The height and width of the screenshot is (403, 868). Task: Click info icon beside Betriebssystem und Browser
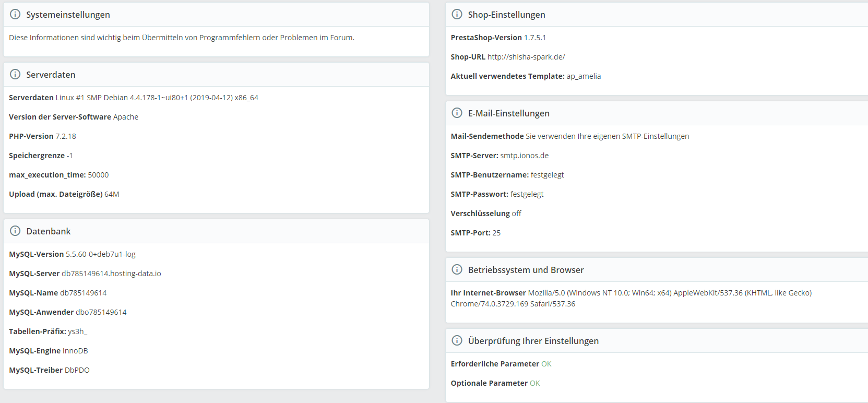457,270
